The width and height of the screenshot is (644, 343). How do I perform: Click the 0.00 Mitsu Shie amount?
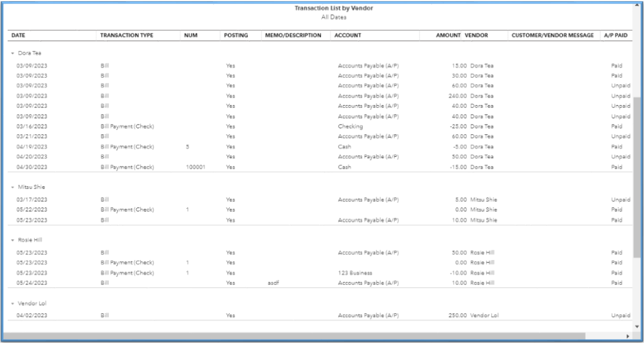pos(461,209)
